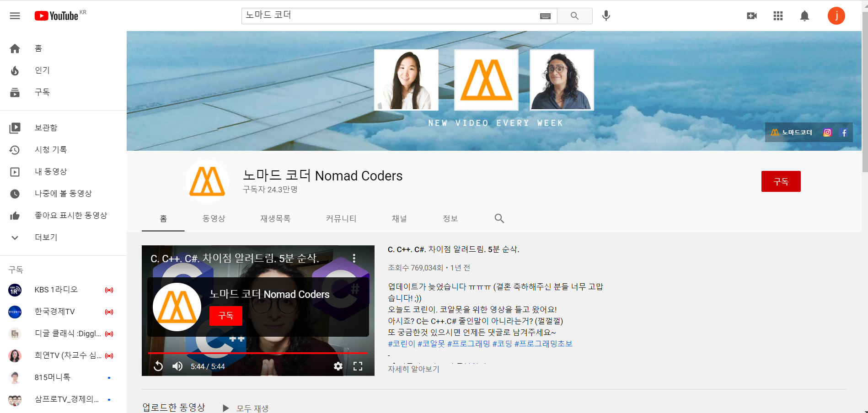Open the 노마드코더 website link on banner
The height and width of the screenshot is (413, 868).
[792, 132]
